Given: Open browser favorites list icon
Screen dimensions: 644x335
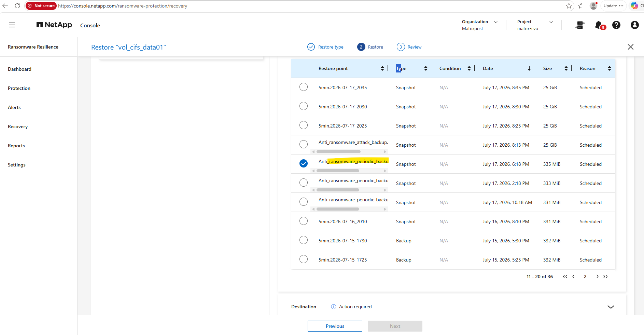Looking at the screenshot, I should (x=581, y=6).
